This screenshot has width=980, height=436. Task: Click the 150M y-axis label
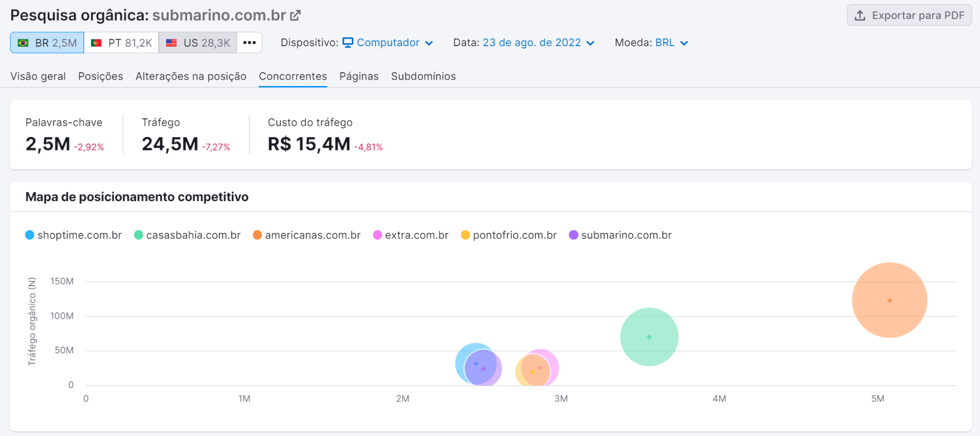(x=62, y=281)
